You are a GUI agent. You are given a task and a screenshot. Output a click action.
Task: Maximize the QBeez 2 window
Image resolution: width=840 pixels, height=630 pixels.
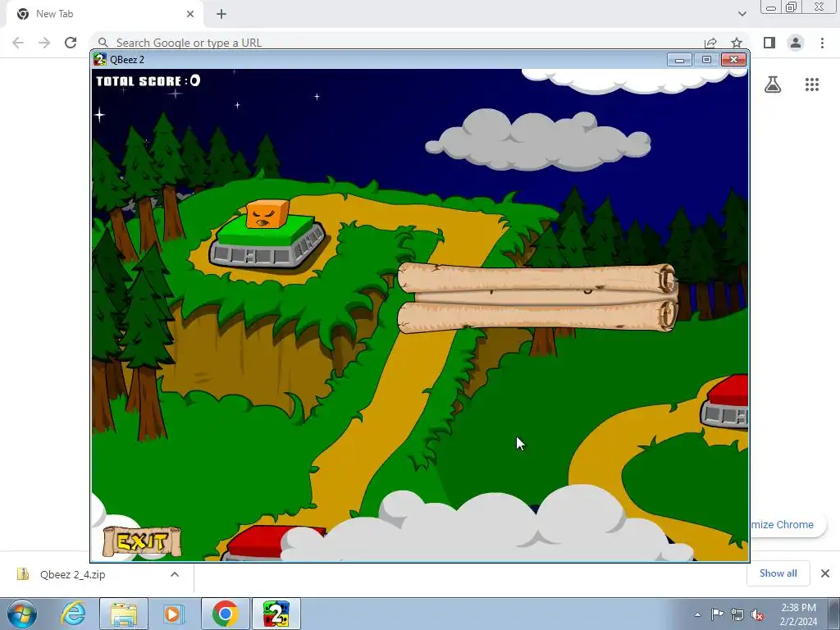pos(706,59)
